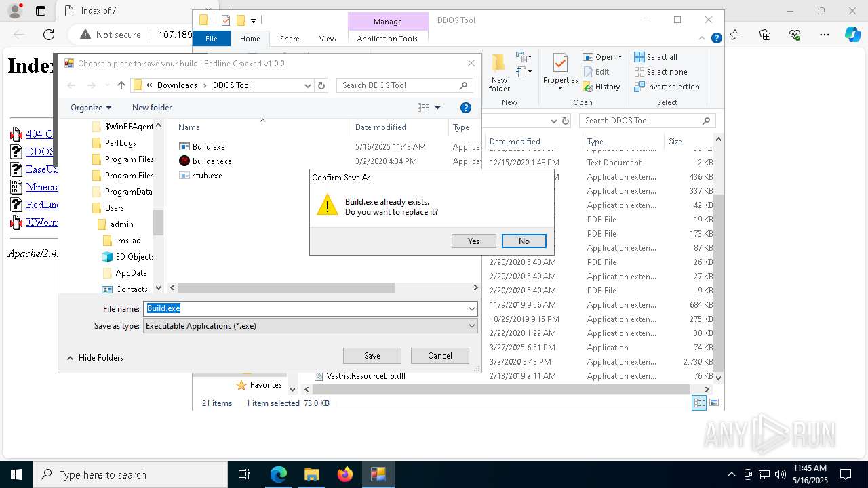Switch to the View ribbon tab
The height and width of the screenshot is (488, 868).
pyautogui.click(x=328, y=39)
